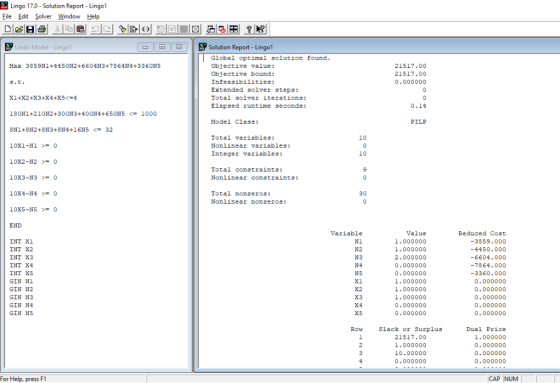Screen dimensions: 560x383
Task: Click the 's.t.' line in the model
Action: [x=17, y=82]
